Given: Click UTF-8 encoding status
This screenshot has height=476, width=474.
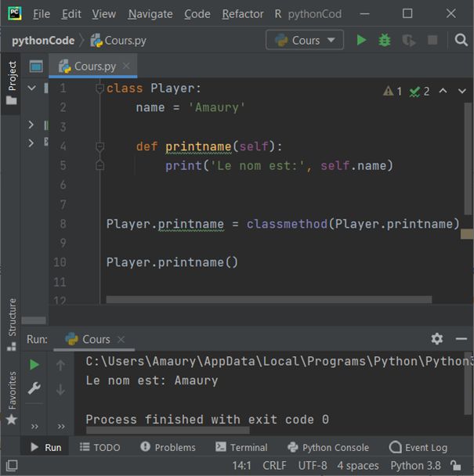Looking at the screenshot, I should click(313, 465).
